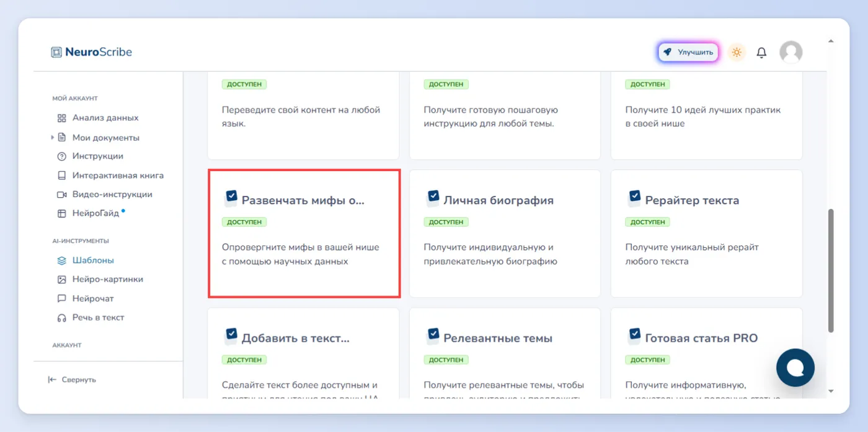The height and width of the screenshot is (432, 868).
Task: Click the Добавить в текст checkmark icon
Action: [231, 335]
